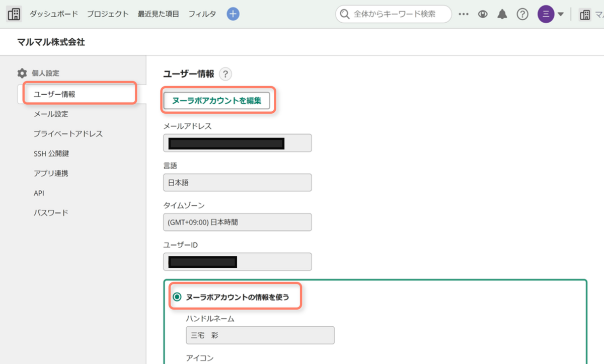Click the help question mark in header
Image resolution: width=604 pixels, height=364 pixels.
[x=522, y=14]
